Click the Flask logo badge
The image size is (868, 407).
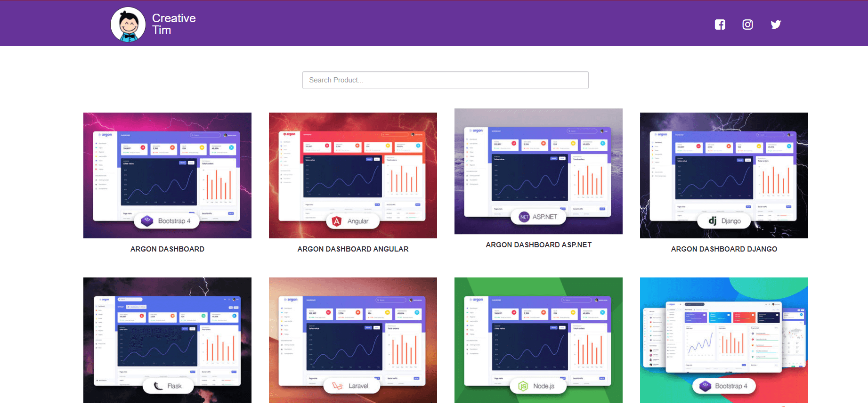(168, 386)
